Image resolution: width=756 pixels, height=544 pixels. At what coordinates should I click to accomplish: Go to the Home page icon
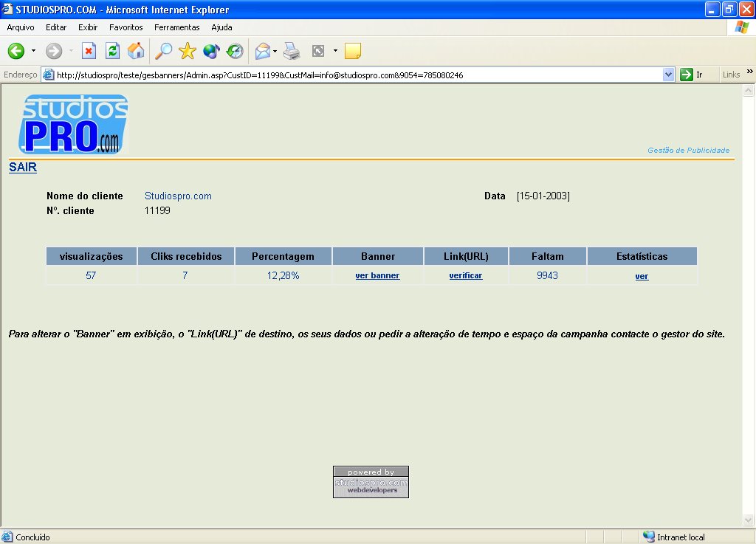(x=136, y=51)
